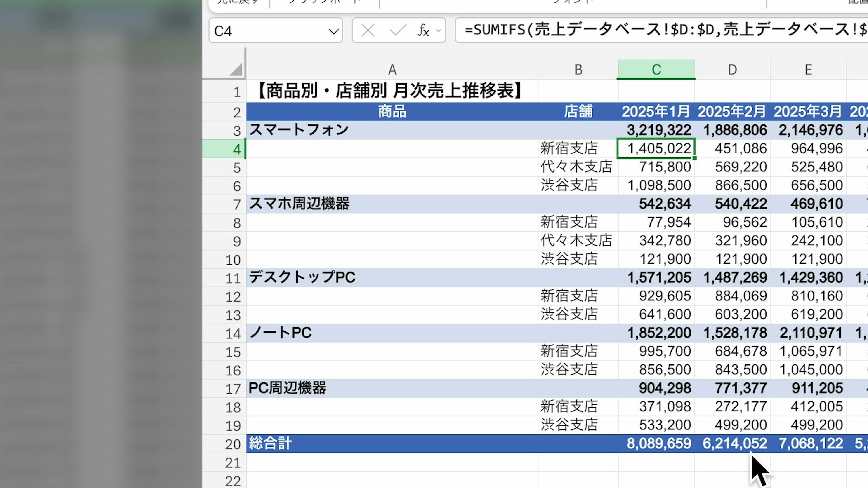Image resolution: width=868 pixels, height=488 pixels.
Task: Click the 2025年2月 header cell
Action: coord(732,112)
